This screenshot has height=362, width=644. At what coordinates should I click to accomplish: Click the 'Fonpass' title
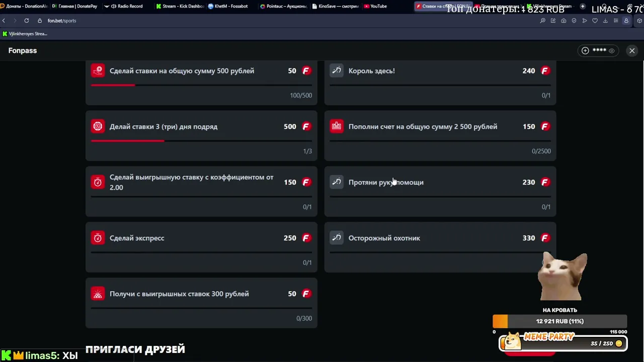pos(23,51)
